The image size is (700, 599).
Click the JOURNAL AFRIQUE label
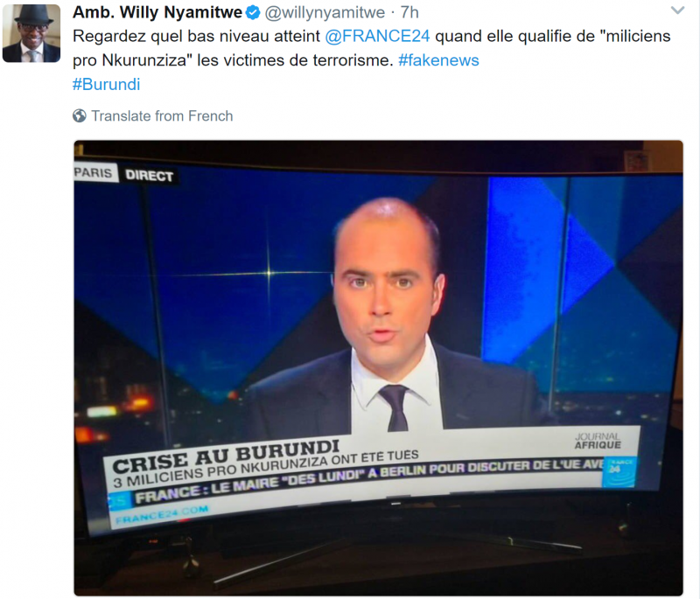(x=598, y=441)
